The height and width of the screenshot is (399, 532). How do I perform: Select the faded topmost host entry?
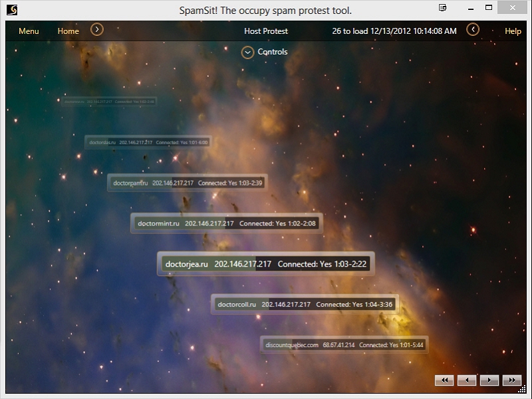click(109, 102)
